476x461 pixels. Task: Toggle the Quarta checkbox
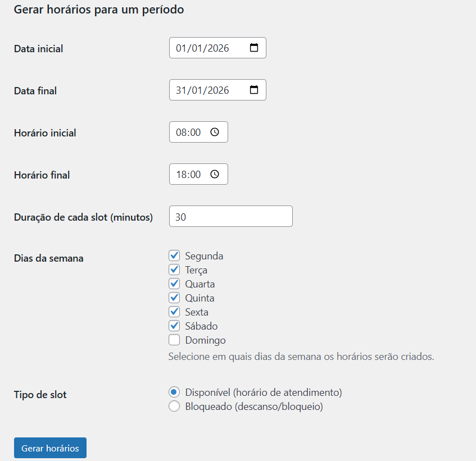[x=174, y=284]
